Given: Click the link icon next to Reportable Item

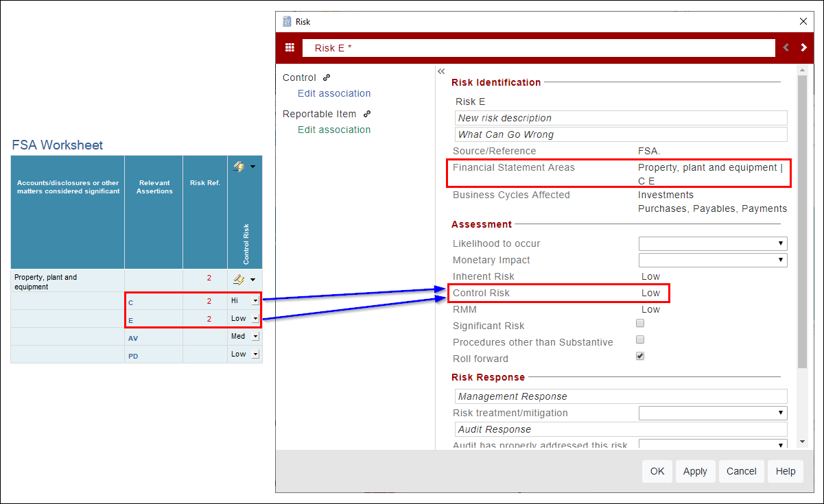Looking at the screenshot, I should click(x=365, y=113).
